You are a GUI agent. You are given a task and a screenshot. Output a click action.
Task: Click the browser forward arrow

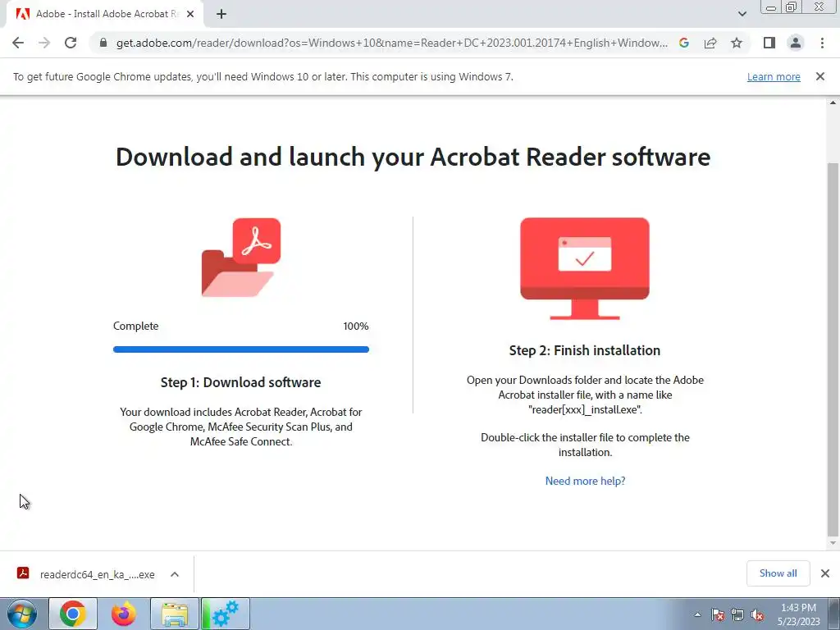tap(44, 43)
